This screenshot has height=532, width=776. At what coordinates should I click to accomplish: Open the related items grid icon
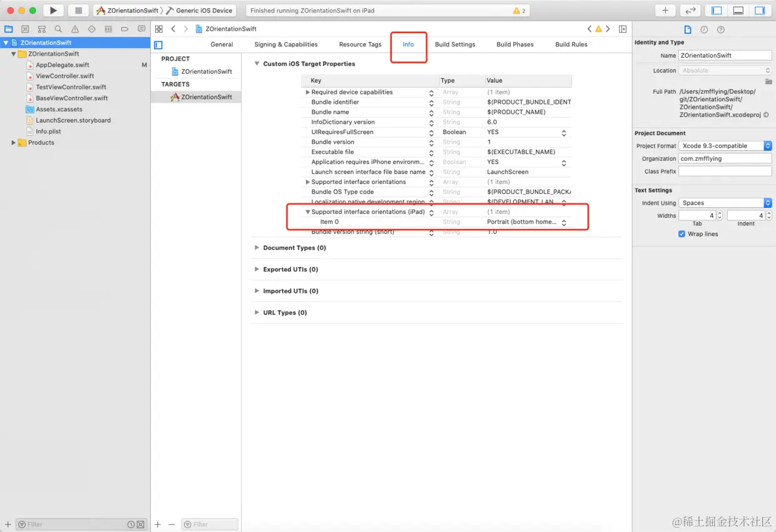point(159,29)
